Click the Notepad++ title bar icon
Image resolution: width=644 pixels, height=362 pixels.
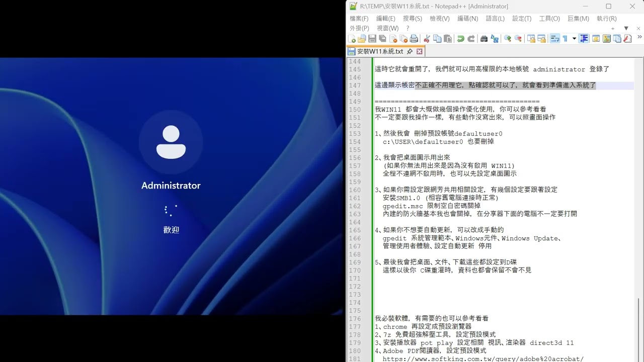353,6
